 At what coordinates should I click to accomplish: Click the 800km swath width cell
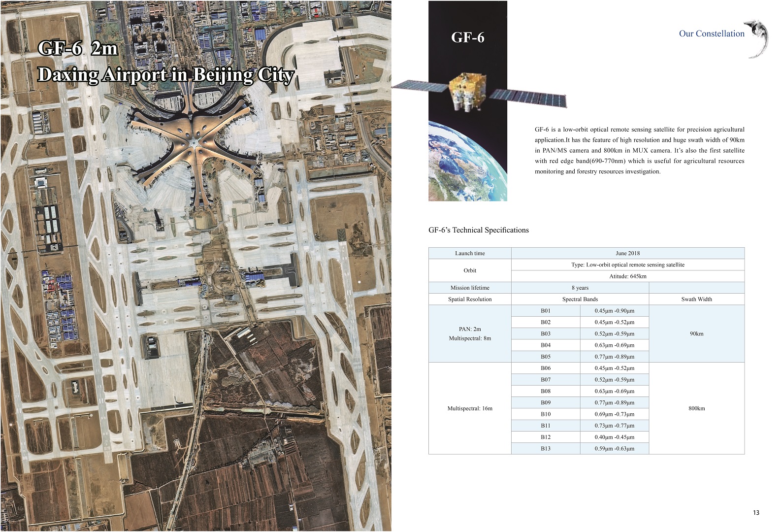coord(696,408)
